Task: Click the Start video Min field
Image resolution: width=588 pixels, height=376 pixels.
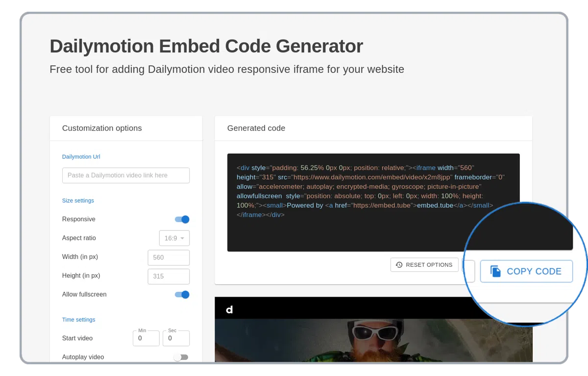Action: [x=146, y=338]
